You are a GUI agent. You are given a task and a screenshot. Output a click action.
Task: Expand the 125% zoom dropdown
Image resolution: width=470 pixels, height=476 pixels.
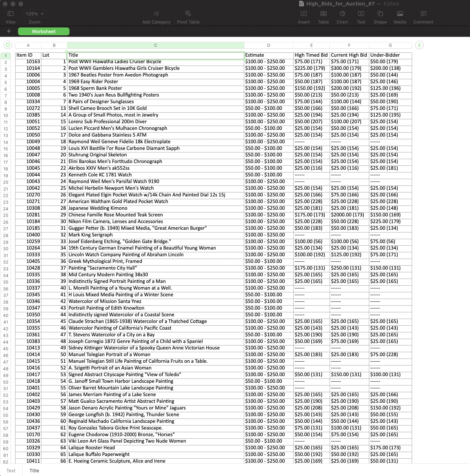click(x=35, y=14)
